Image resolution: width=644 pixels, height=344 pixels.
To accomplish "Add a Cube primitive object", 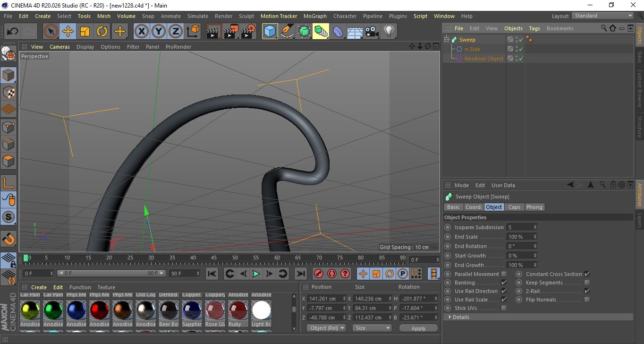I will 270,32.
